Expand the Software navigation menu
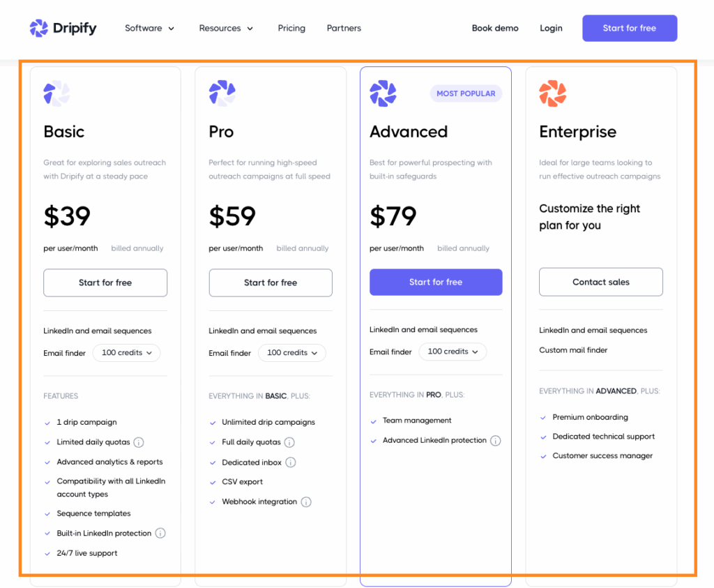Screen dimensions: 714x588 [149, 28]
